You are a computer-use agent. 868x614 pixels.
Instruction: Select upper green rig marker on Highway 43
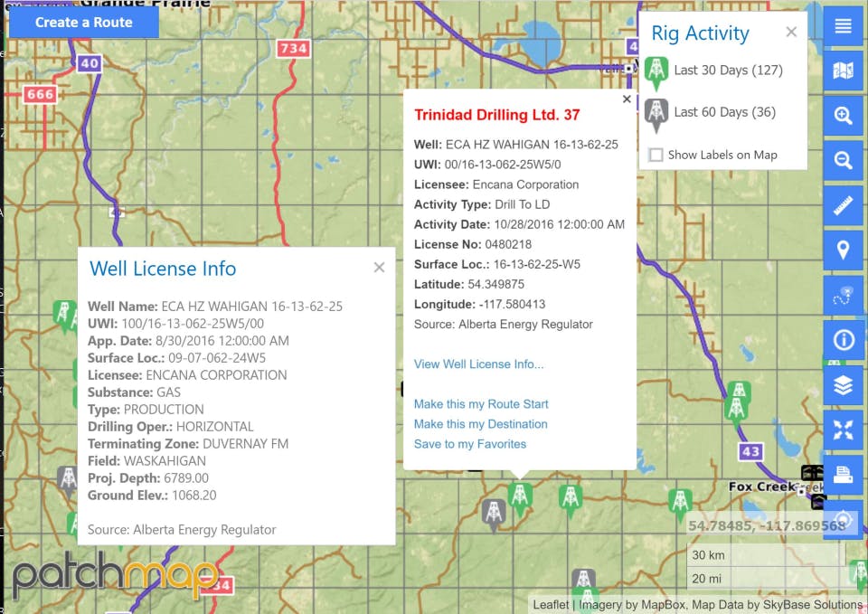click(739, 392)
